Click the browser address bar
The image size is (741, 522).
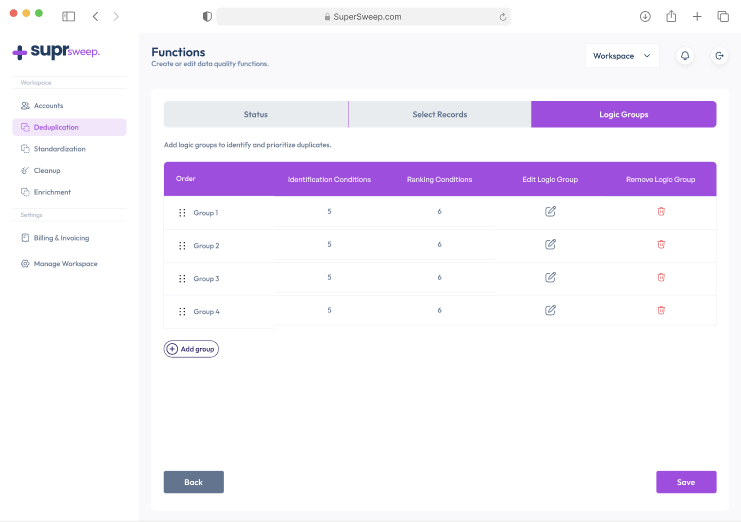[x=362, y=17]
